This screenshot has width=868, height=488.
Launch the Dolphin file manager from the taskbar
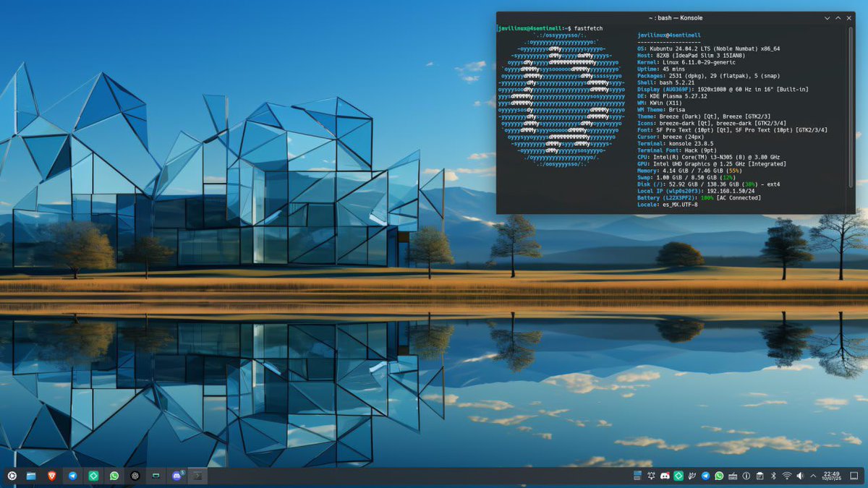coord(31,476)
